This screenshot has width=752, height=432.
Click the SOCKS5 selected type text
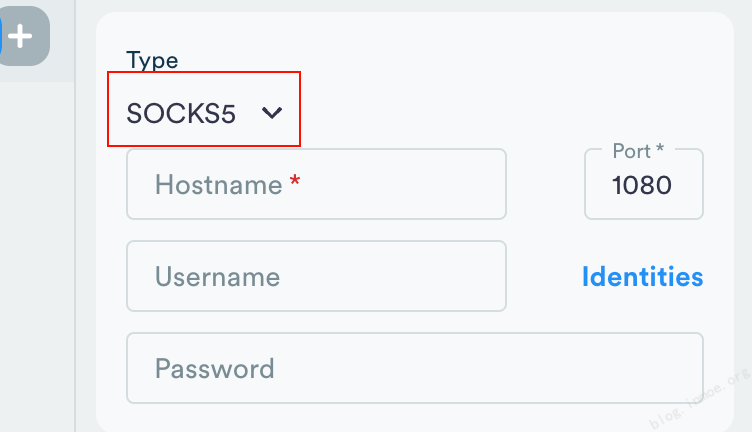coord(181,114)
